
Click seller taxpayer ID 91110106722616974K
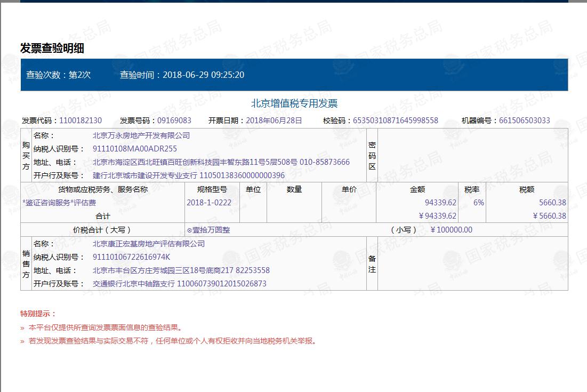coord(132,257)
